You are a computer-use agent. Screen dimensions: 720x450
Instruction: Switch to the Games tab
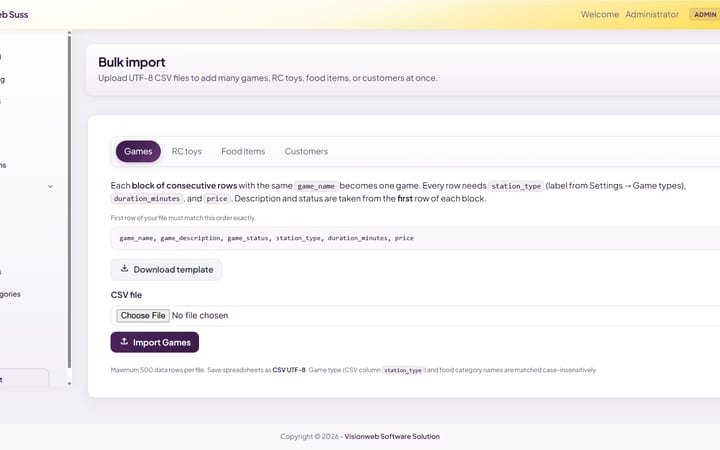[138, 152]
